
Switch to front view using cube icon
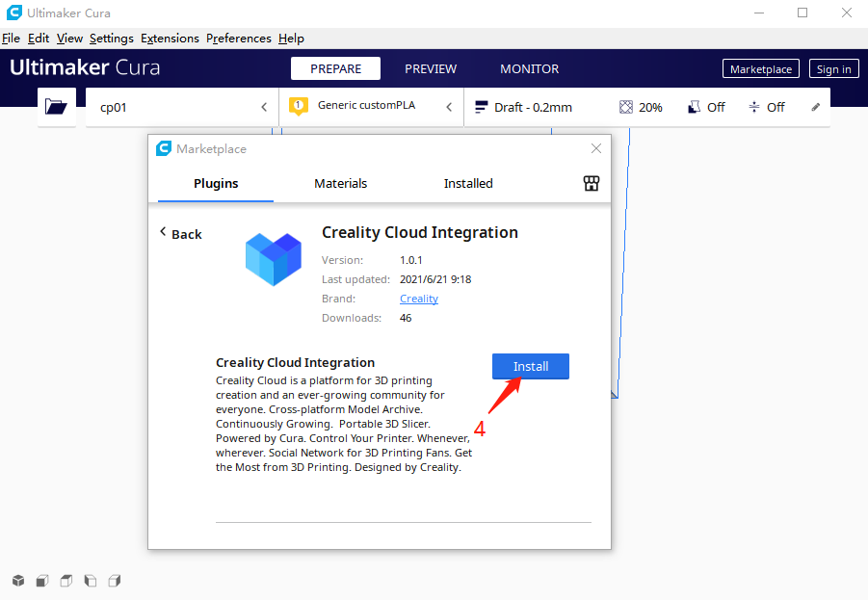(x=41, y=580)
